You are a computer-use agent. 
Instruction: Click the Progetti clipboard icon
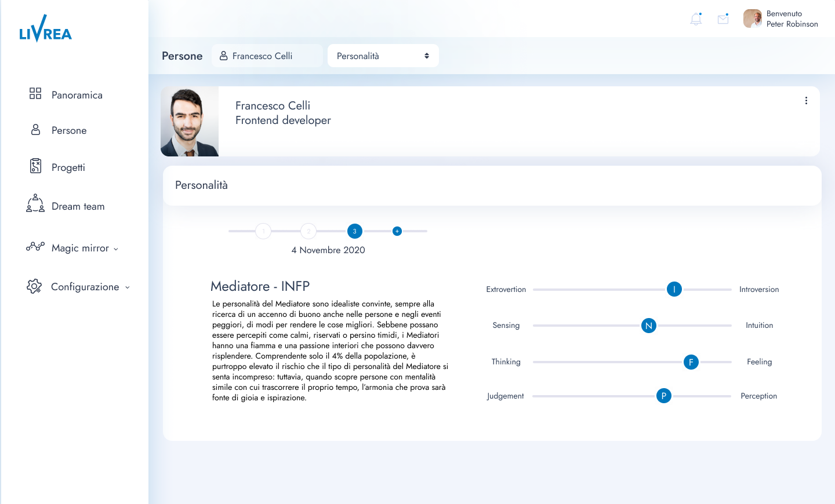pos(35,166)
